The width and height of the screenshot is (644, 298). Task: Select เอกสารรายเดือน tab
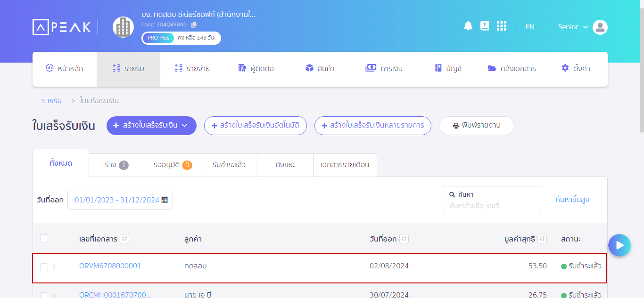click(x=345, y=165)
